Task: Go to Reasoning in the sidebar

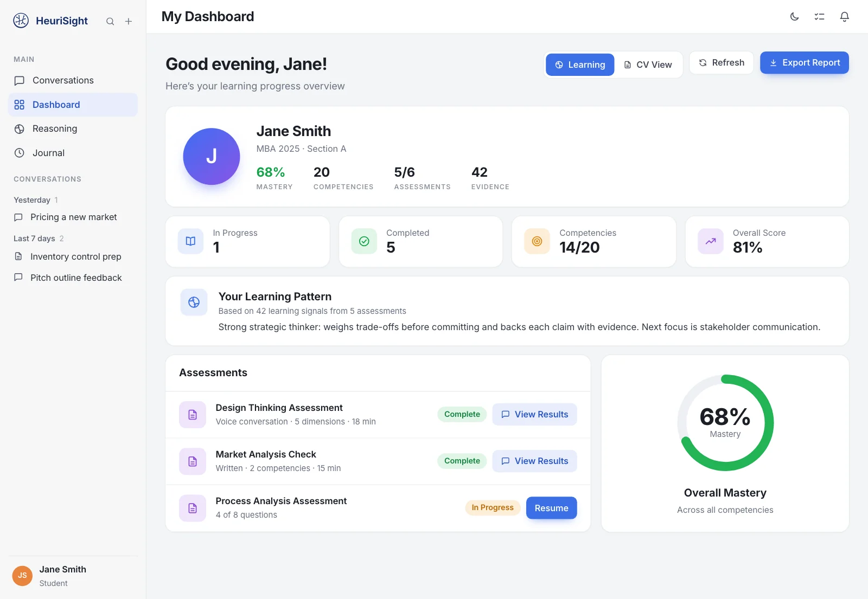Action: coord(73,128)
